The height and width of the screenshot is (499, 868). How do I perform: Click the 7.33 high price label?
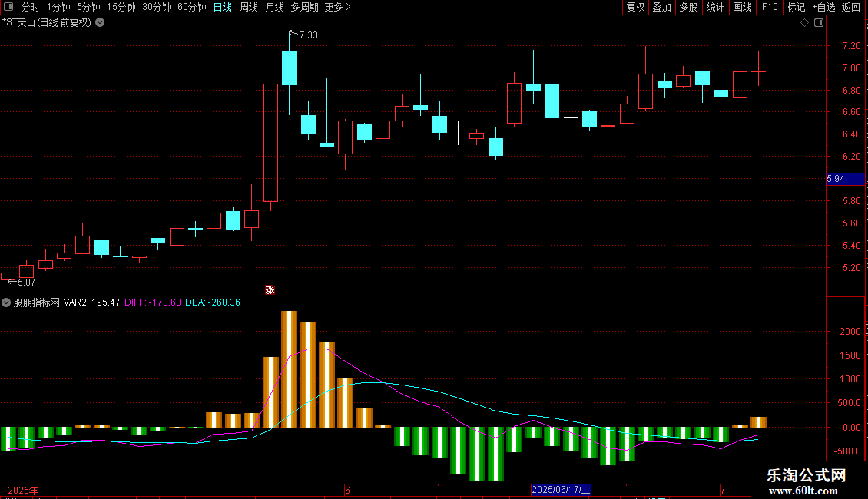(x=308, y=35)
